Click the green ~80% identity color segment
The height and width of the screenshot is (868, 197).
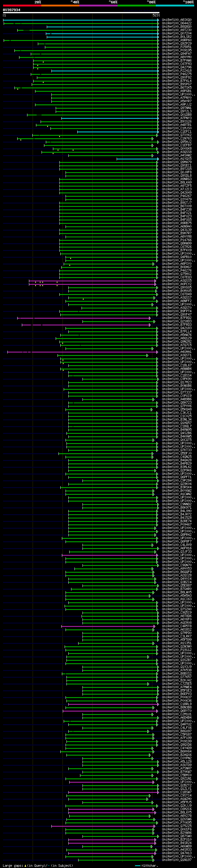(x=136, y=6)
